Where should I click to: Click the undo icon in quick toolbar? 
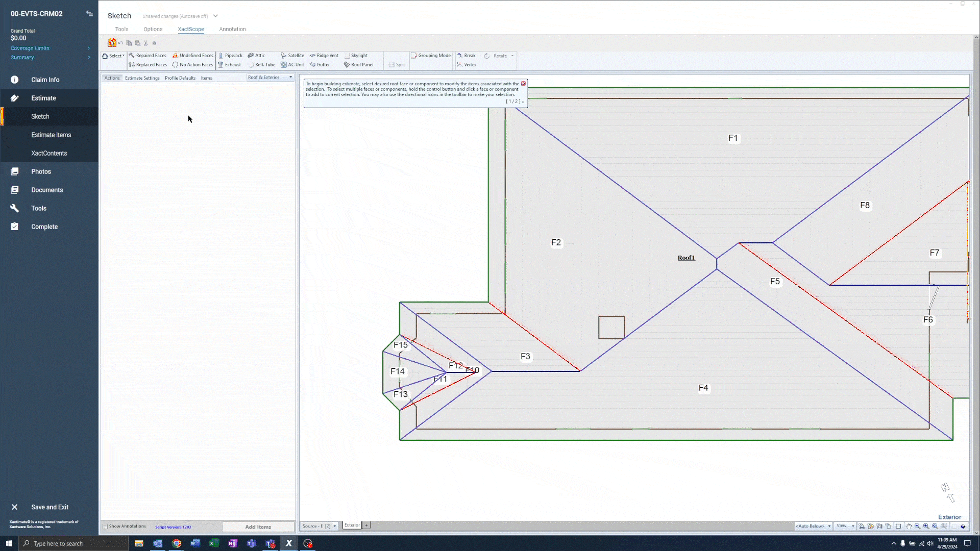(x=121, y=43)
